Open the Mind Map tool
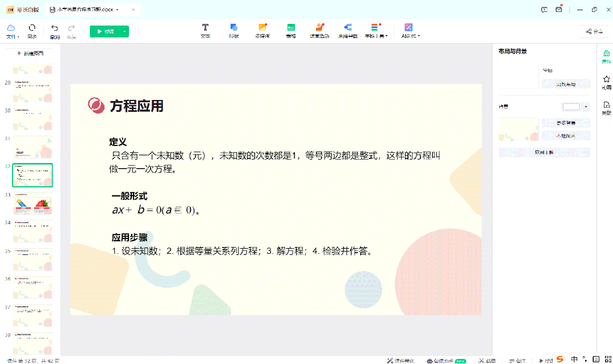The height and width of the screenshot is (364, 613). [348, 31]
